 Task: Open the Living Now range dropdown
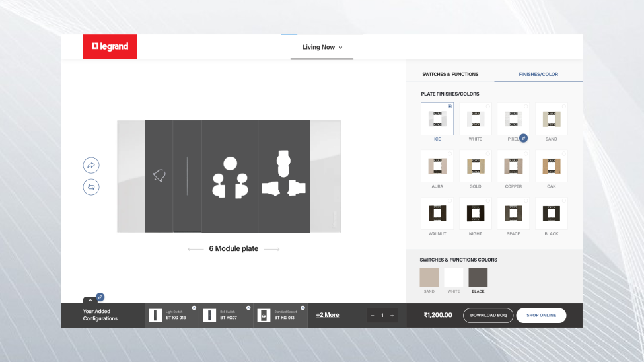322,47
